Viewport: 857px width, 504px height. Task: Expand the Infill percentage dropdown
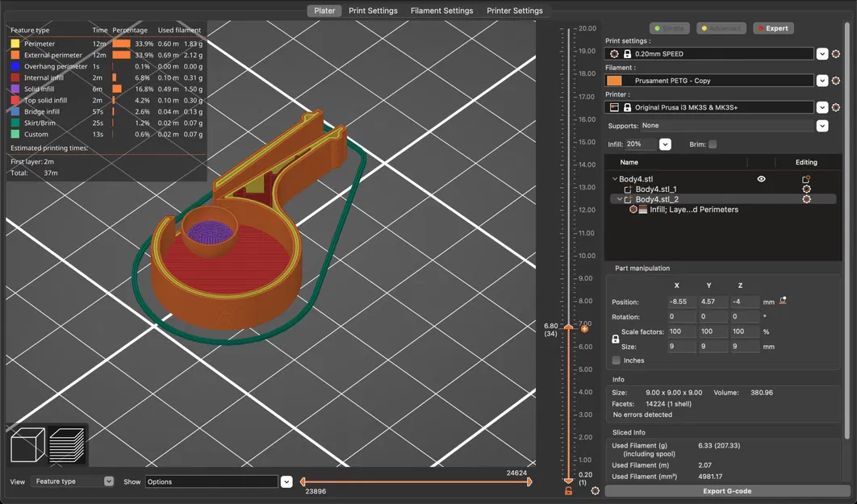coord(665,144)
